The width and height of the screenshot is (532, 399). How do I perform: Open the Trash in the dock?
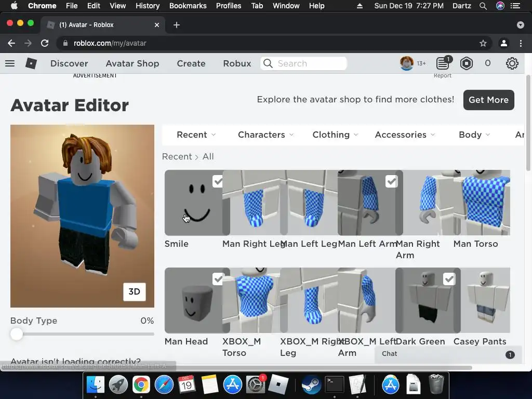pyautogui.click(x=436, y=384)
